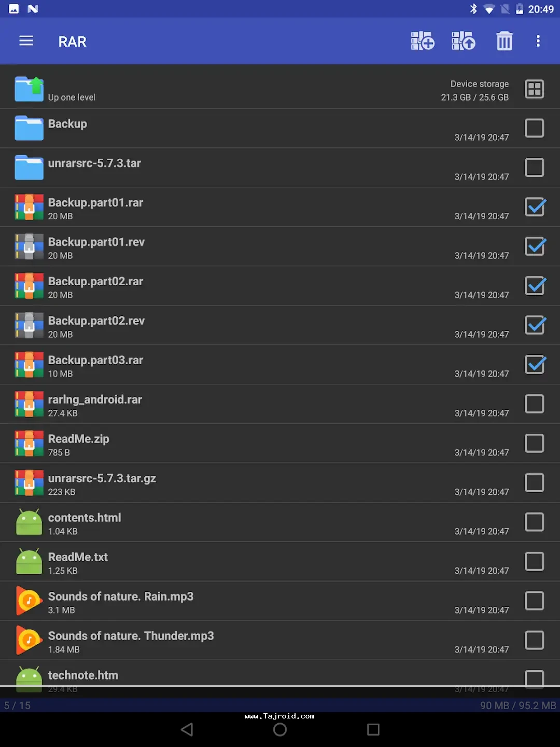The height and width of the screenshot is (747, 560).
Task: Open the hamburger navigation menu
Action: (x=26, y=41)
